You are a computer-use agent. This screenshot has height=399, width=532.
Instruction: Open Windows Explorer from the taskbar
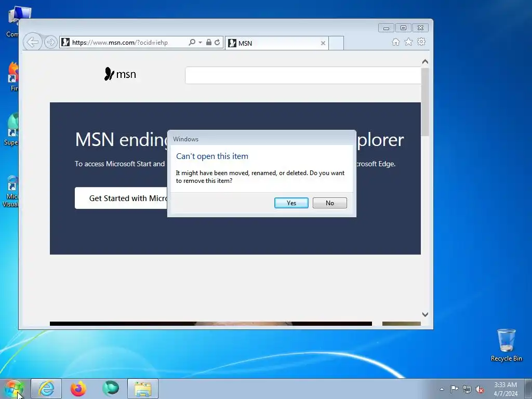143,389
